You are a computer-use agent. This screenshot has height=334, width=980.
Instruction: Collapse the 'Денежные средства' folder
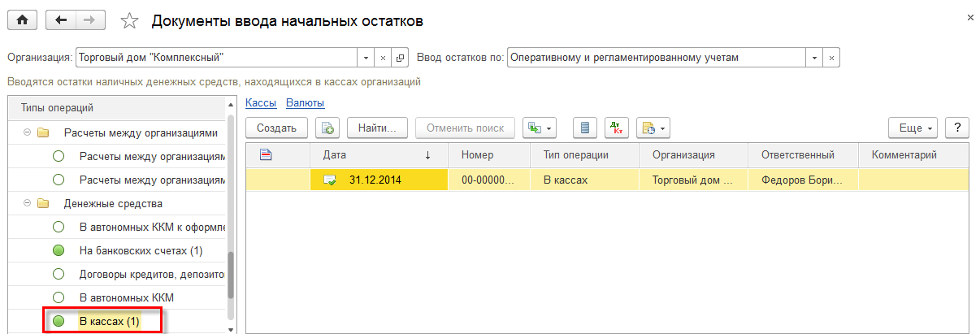(x=28, y=203)
